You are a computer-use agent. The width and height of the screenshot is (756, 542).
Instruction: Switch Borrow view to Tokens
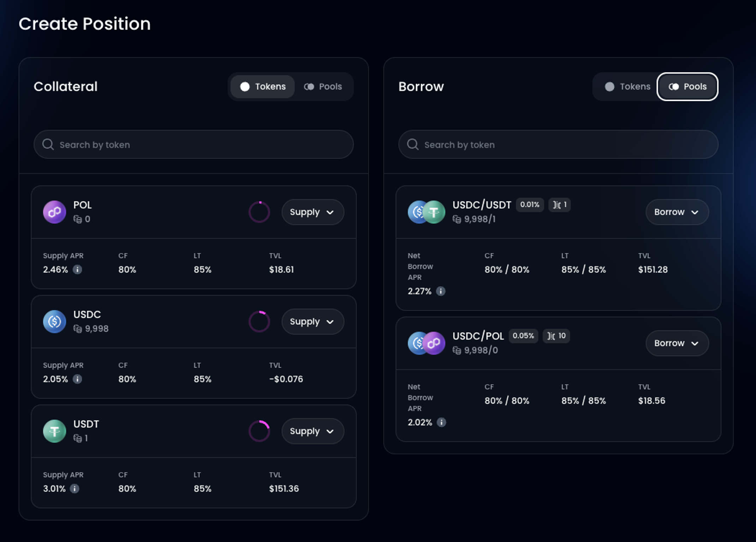[x=628, y=87]
